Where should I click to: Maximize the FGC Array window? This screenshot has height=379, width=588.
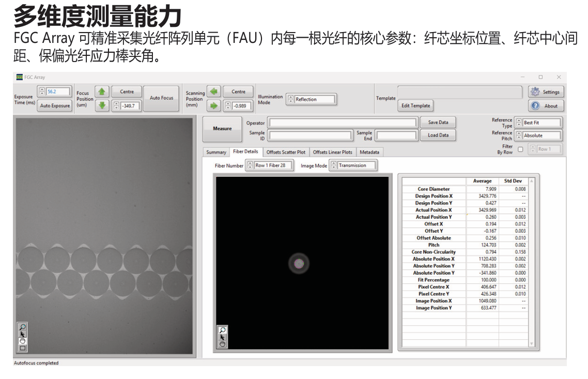coord(540,77)
